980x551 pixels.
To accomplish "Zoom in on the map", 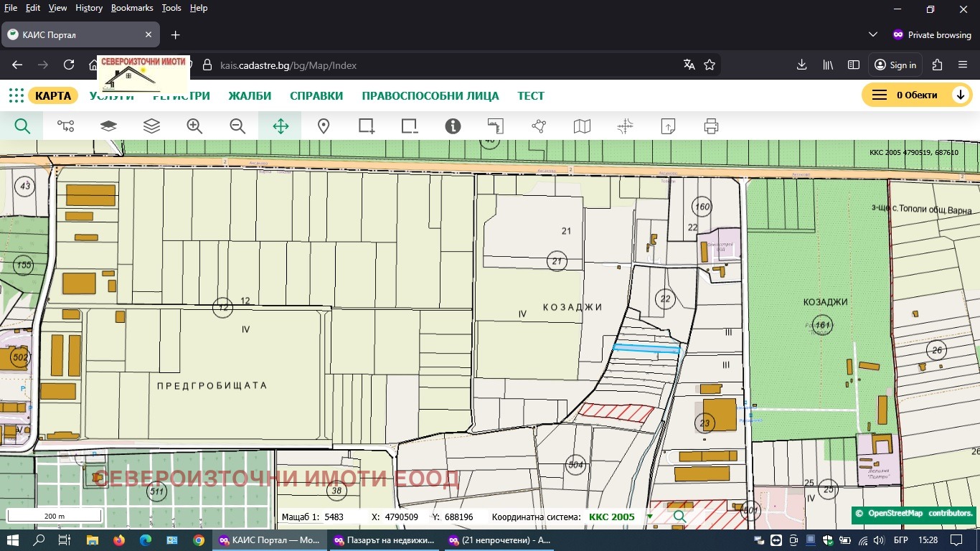I will click(x=194, y=127).
